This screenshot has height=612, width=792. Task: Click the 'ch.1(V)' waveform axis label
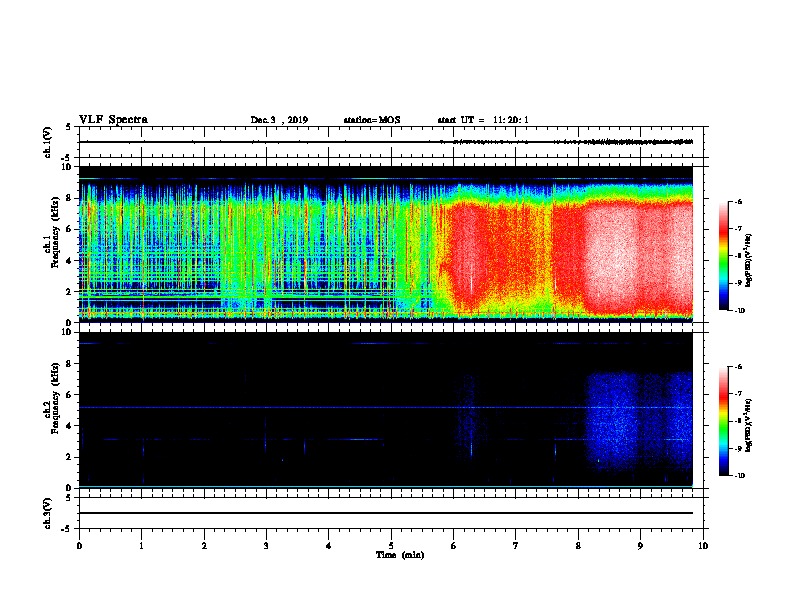pos(47,142)
